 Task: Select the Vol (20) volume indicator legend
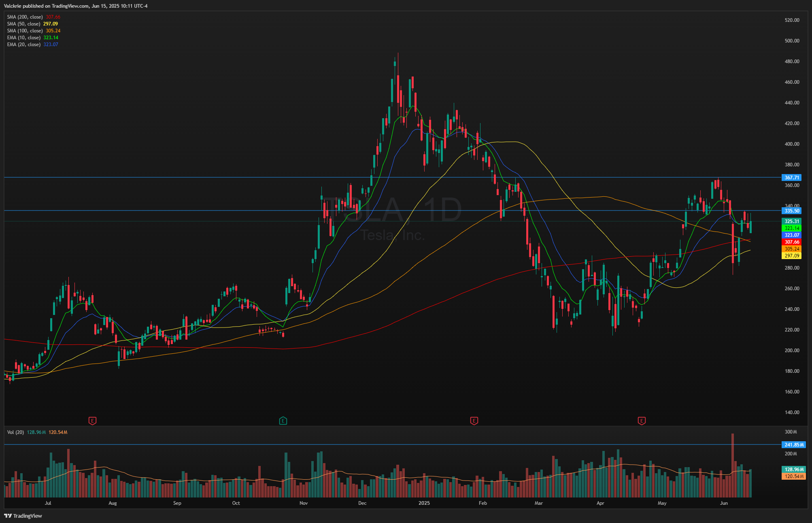point(37,432)
